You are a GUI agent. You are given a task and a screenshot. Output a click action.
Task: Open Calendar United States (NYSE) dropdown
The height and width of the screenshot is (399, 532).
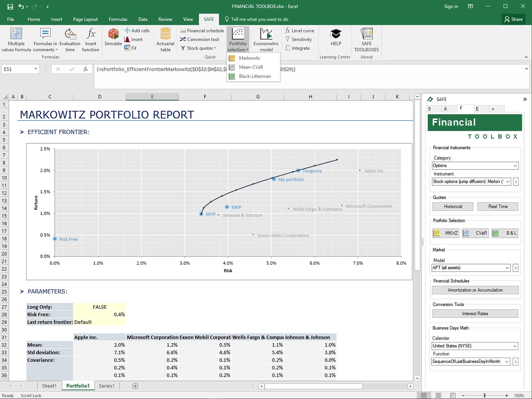475,346
